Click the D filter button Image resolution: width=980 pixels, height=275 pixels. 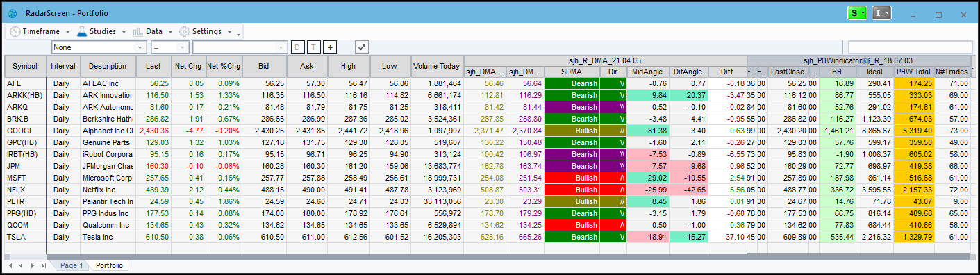point(297,47)
